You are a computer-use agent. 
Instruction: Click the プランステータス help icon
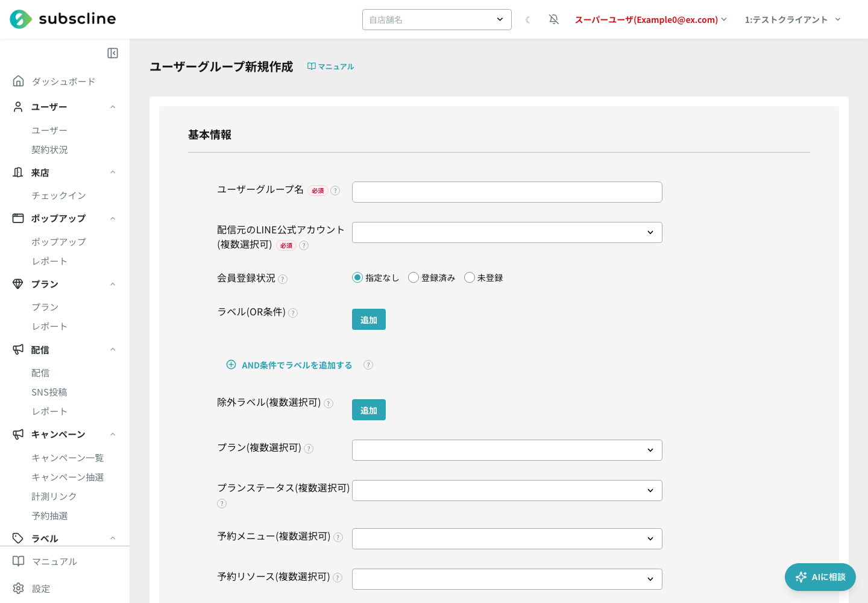pos(222,504)
